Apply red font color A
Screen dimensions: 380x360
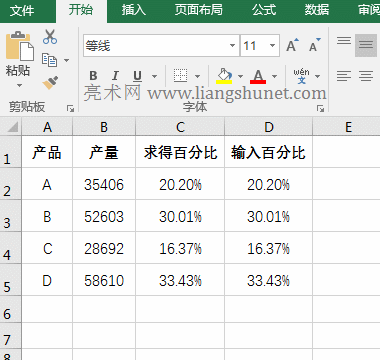[x=258, y=76]
